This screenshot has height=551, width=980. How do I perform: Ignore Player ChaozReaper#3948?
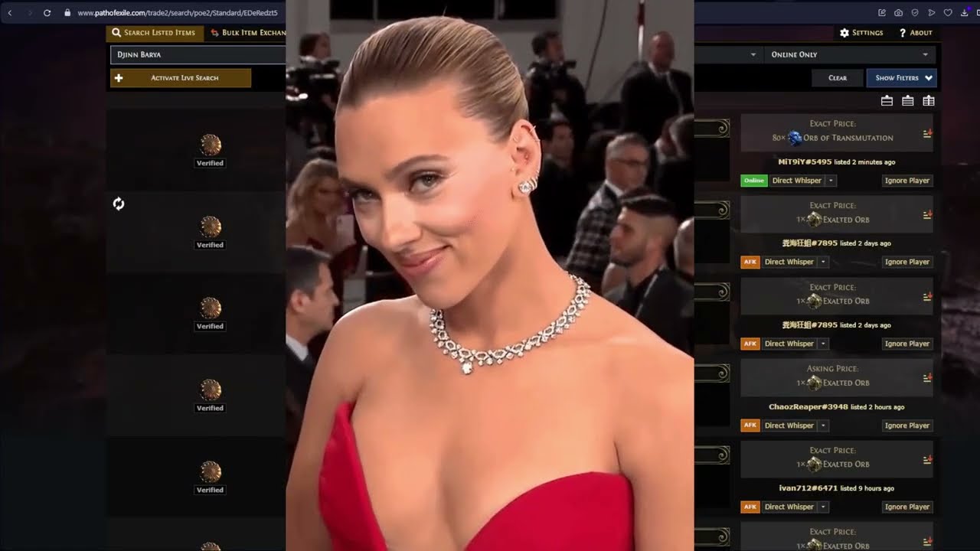click(907, 425)
